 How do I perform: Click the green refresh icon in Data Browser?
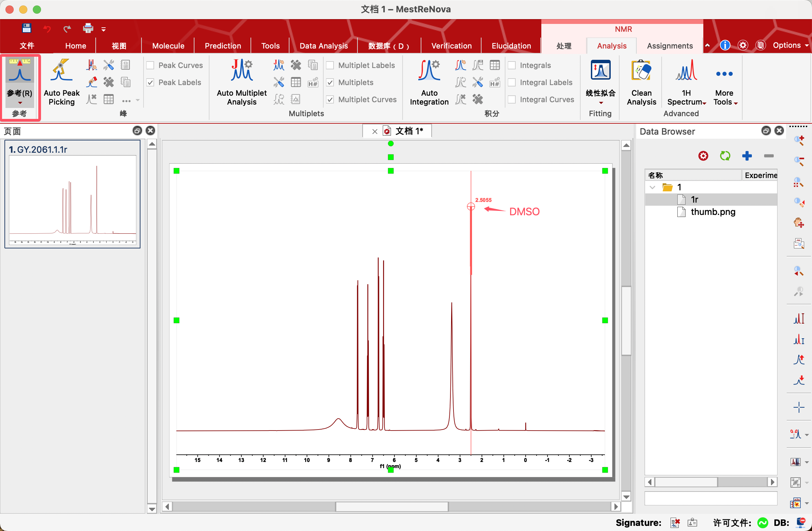(725, 156)
